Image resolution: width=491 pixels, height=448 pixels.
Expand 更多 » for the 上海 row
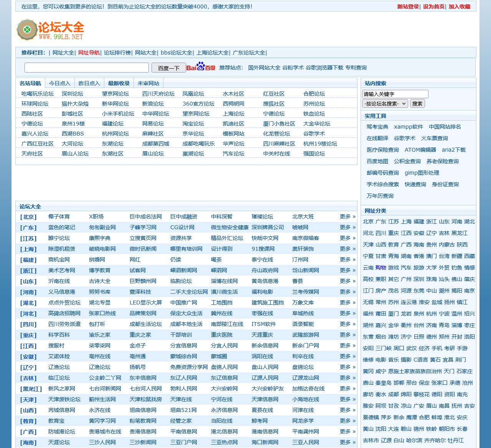[347, 249]
